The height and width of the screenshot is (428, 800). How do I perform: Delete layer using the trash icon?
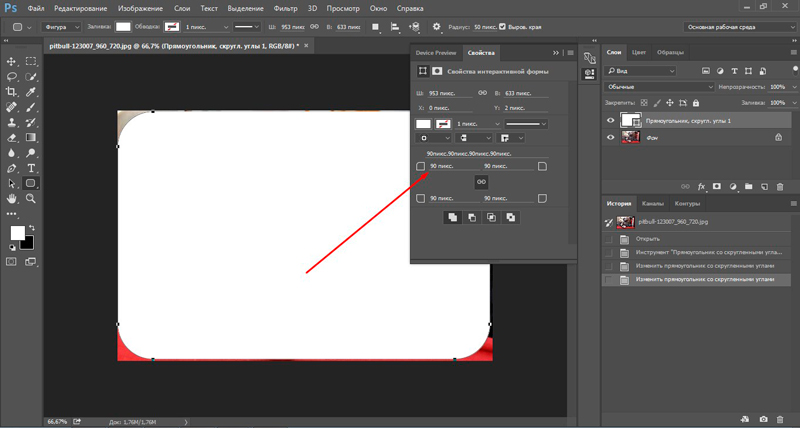pos(778,186)
